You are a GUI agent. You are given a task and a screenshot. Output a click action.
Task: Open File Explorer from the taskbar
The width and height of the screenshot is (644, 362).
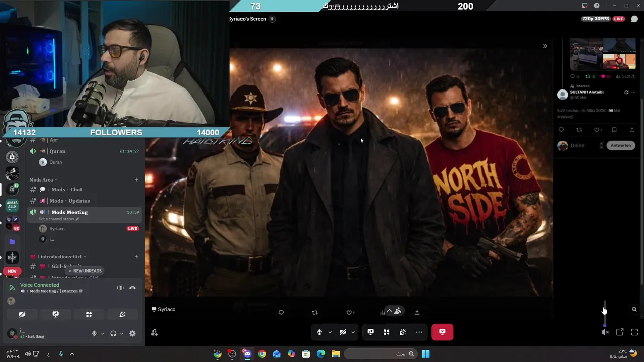click(336, 354)
